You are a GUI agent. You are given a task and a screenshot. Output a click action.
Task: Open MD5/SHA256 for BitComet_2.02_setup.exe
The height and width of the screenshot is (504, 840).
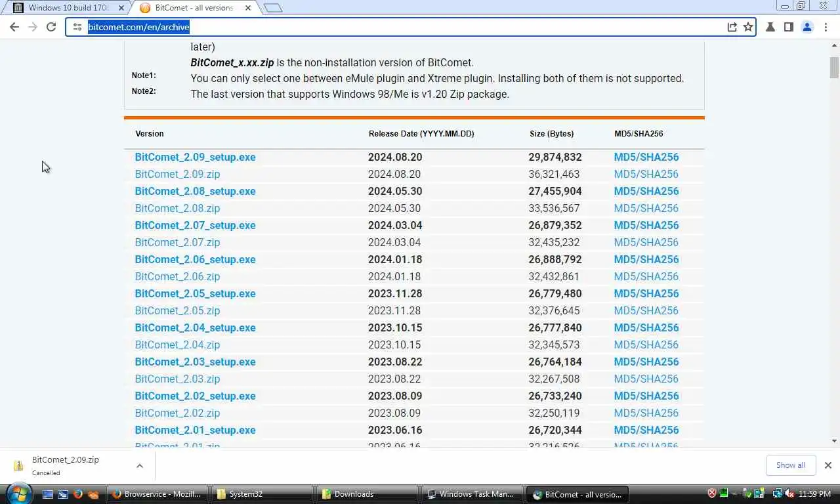(x=646, y=396)
